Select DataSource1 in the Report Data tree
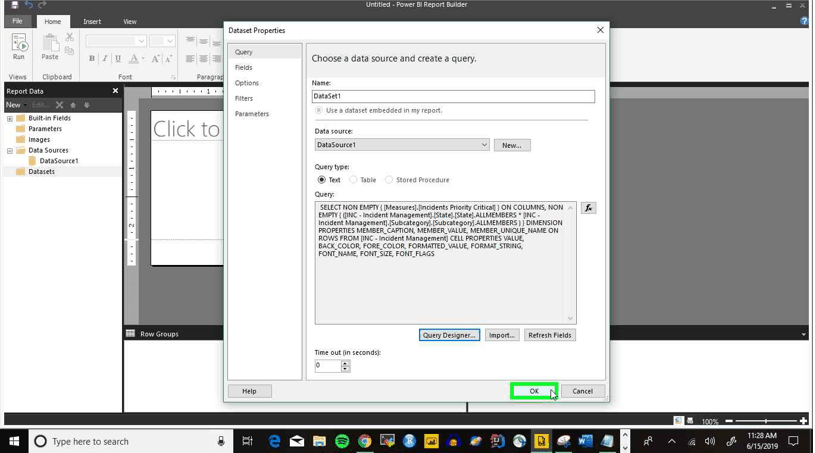815x453 pixels. [59, 161]
